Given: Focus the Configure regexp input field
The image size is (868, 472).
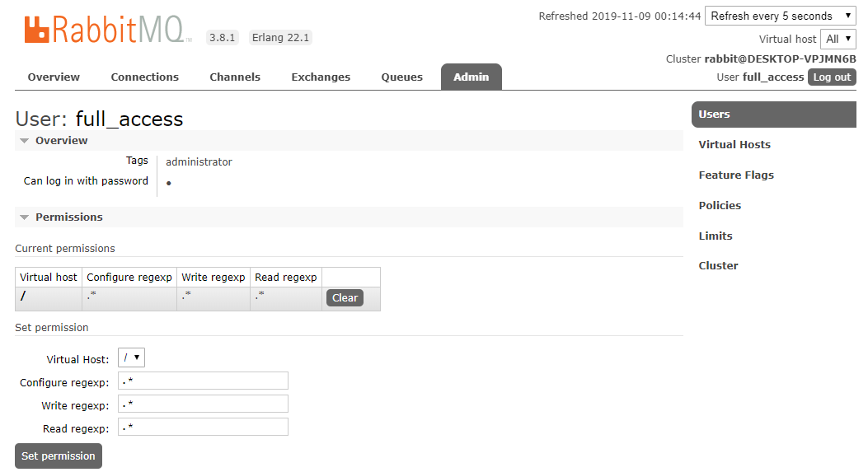Looking at the screenshot, I should [x=203, y=381].
